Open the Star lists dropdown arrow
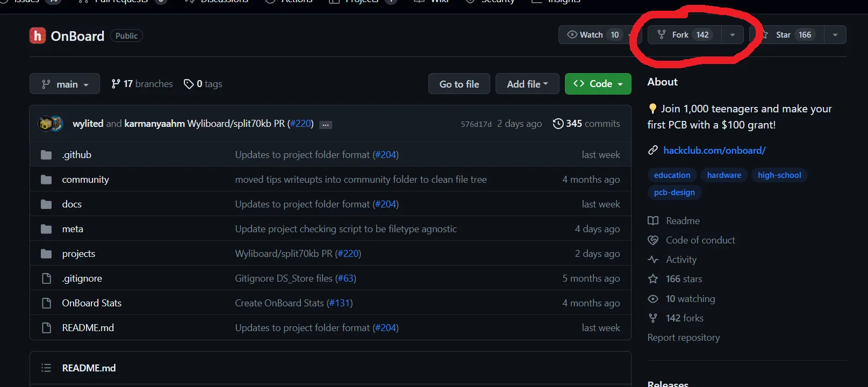This screenshot has width=868, height=387. (x=835, y=35)
